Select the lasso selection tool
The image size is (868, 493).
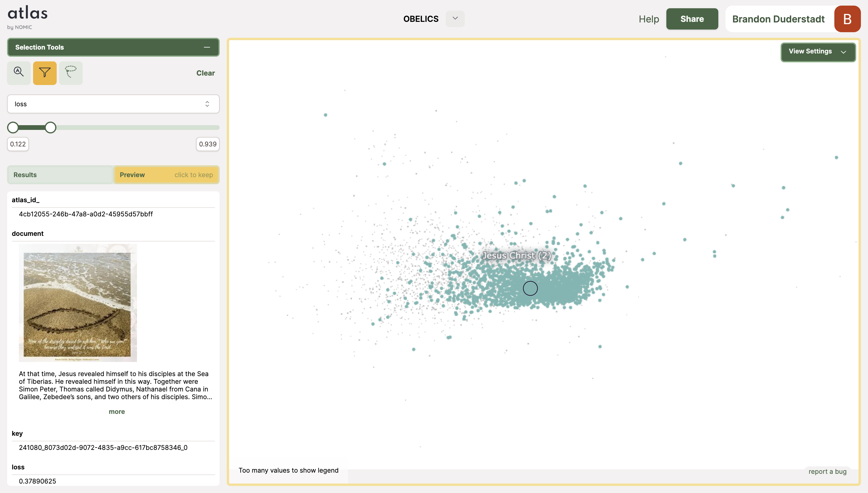71,72
